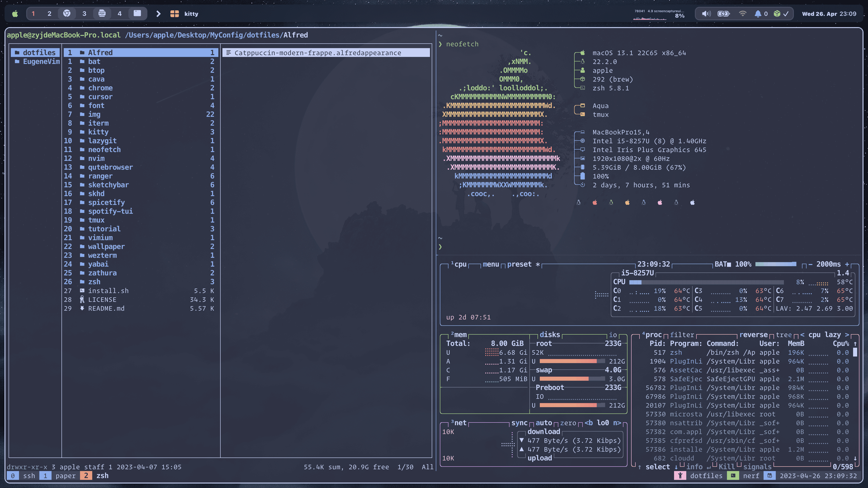Click the battery charging status icon
Image resolution: width=868 pixels, height=488 pixels.
(723, 14)
